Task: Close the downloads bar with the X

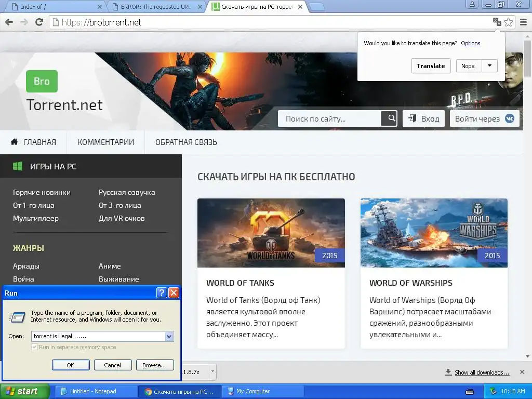Action: [x=522, y=372]
